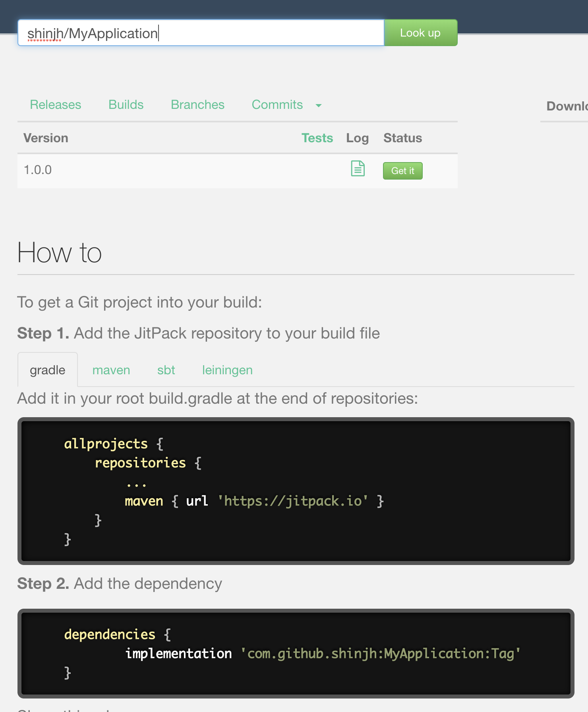Focus the shinjh/MyApplication search field
This screenshot has height=712, width=588.
pyautogui.click(x=201, y=33)
